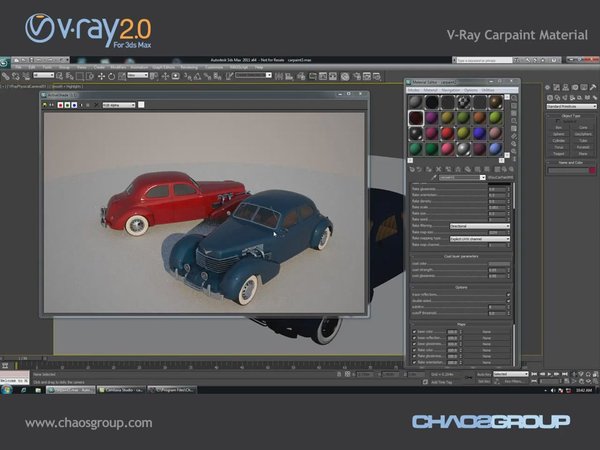Click the Sphere object type button

click(x=558, y=135)
